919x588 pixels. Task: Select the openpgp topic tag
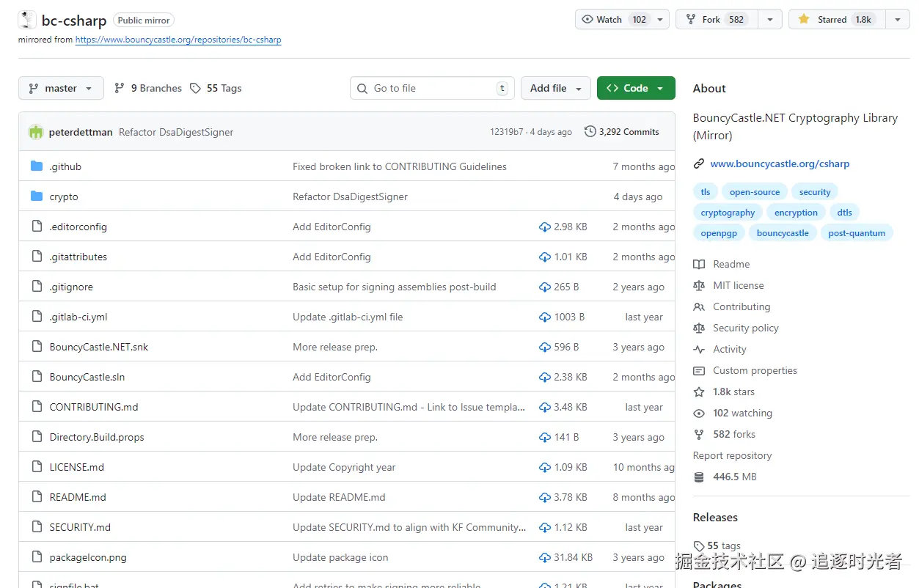pos(719,233)
